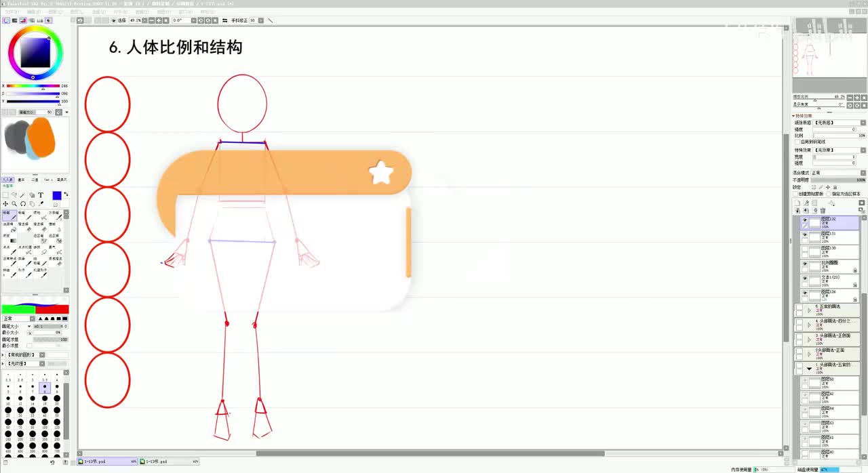Screen dimensions: 868x473
Task: Open the Layer menu in menu bar
Action: (x=77, y=12)
